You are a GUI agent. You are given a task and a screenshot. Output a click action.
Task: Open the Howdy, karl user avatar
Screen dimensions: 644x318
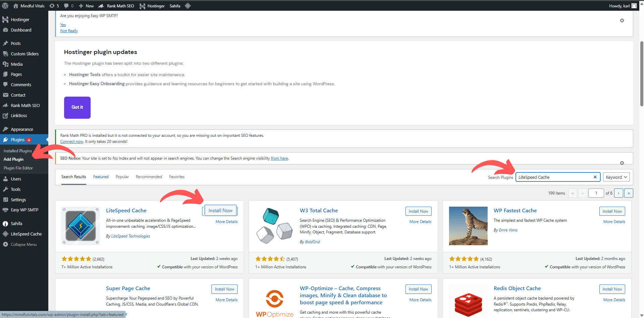coord(634,6)
